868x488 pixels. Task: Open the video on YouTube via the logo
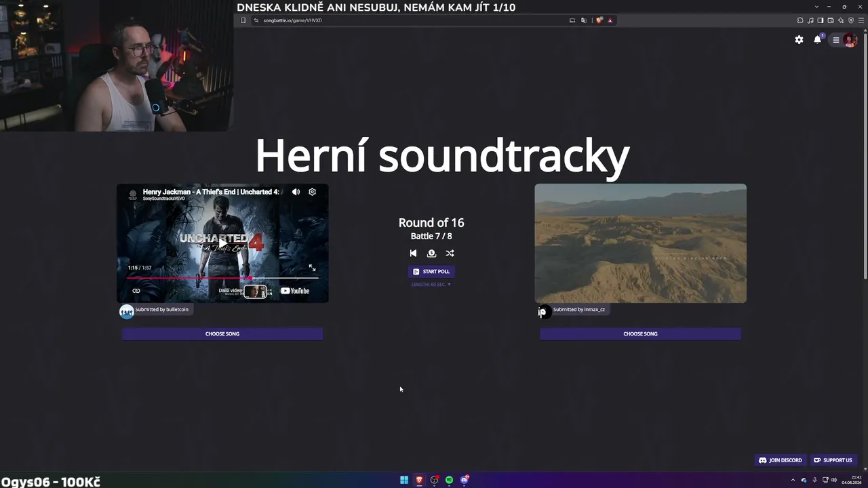[295, 291]
